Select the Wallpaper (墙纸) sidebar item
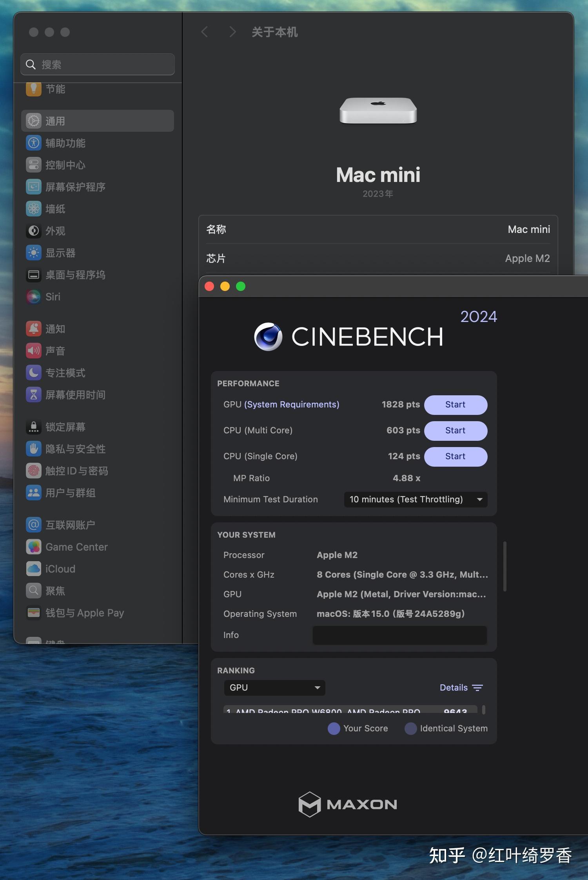 (55, 209)
